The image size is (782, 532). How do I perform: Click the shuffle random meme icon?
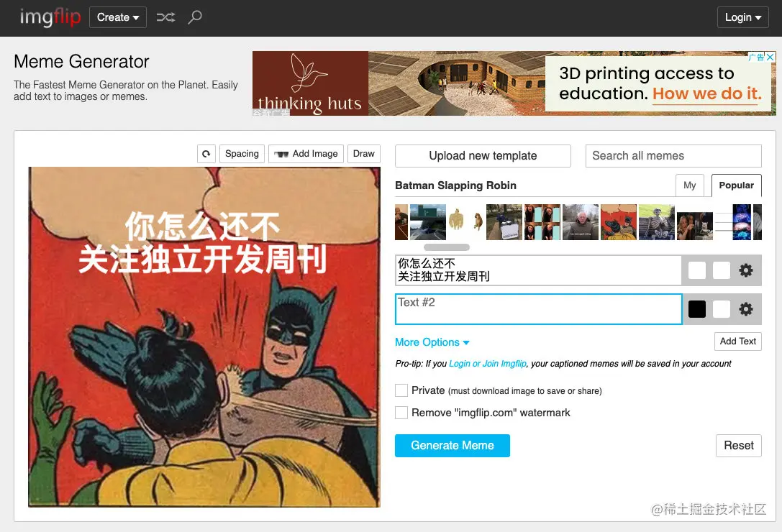pos(165,17)
